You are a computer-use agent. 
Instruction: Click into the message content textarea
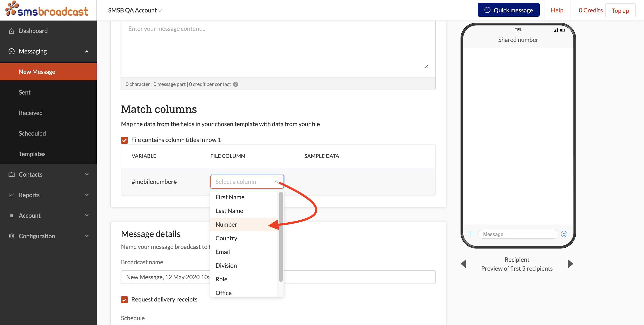point(278,47)
